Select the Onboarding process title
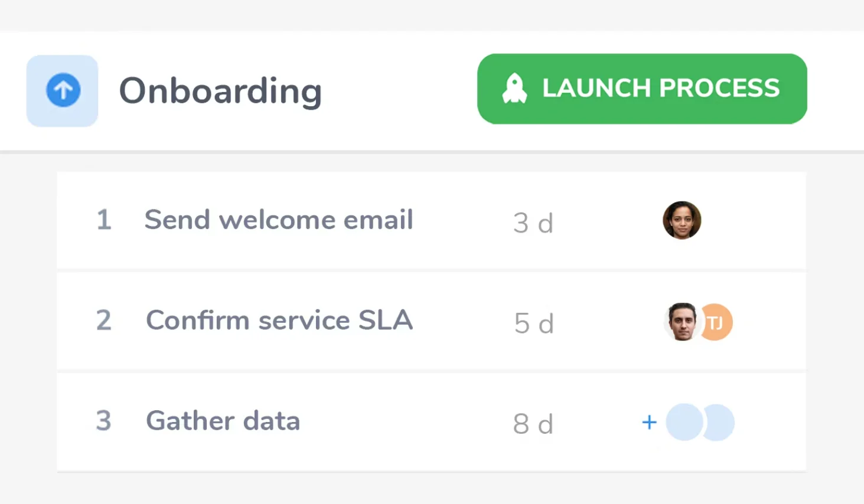This screenshot has width=864, height=504. [x=220, y=91]
